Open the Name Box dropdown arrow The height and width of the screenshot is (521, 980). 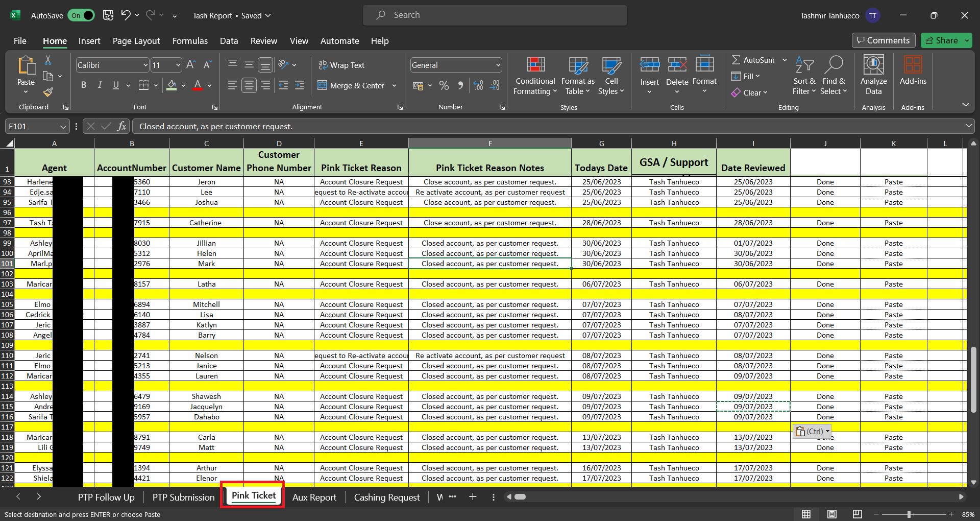click(63, 127)
